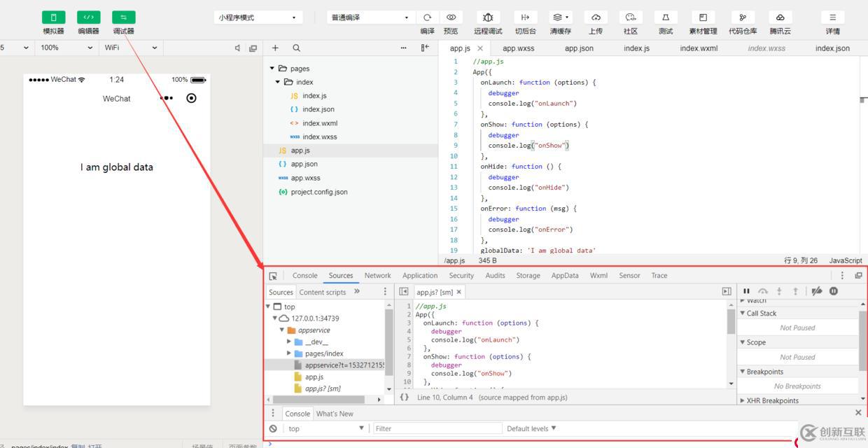
Task: Open 素材管理 asset management icon
Action: pos(703,17)
